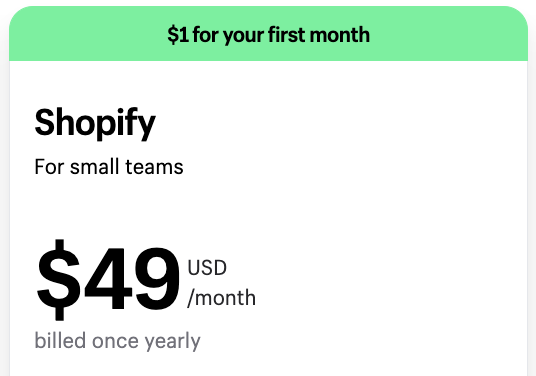The width and height of the screenshot is (536, 376).
Task: Click the word "billed" in billing note
Action: coord(60,340)
